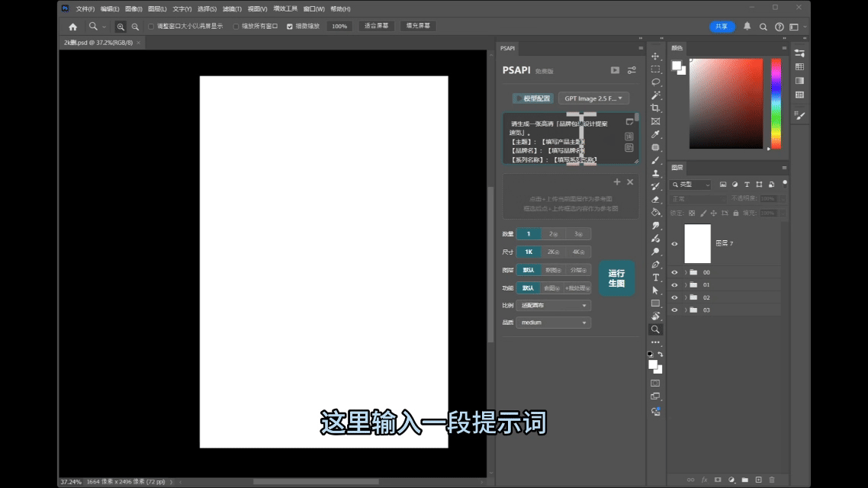The image size is (868, 488).
Task: Select 1K size option
Action: click(x=529, y=252)
